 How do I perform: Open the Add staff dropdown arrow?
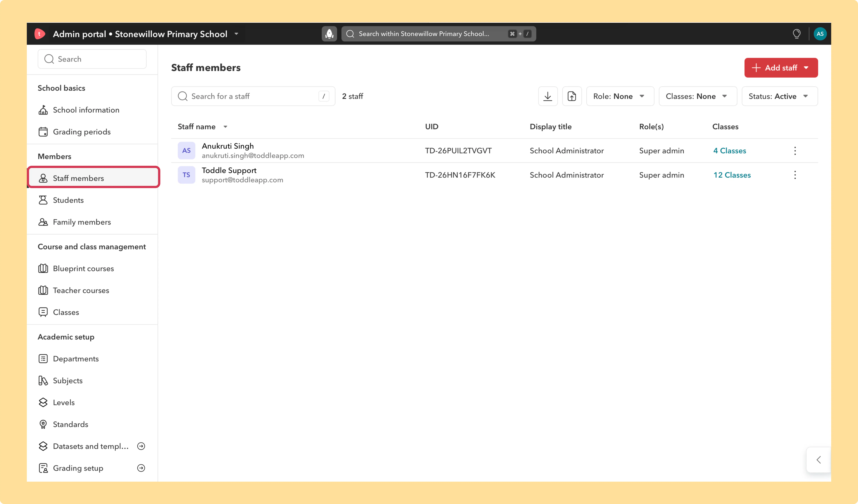pos(806,68)
